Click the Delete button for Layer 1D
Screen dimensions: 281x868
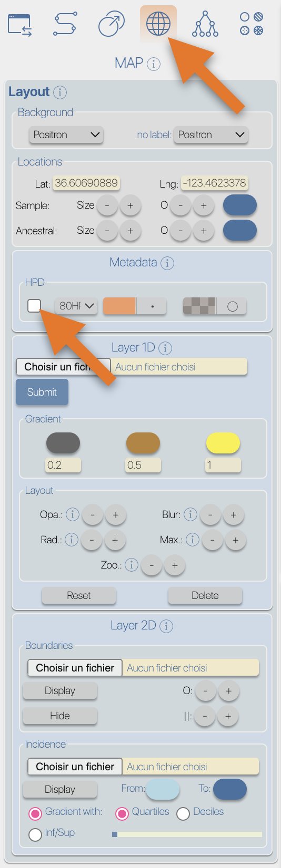[205, 595]
